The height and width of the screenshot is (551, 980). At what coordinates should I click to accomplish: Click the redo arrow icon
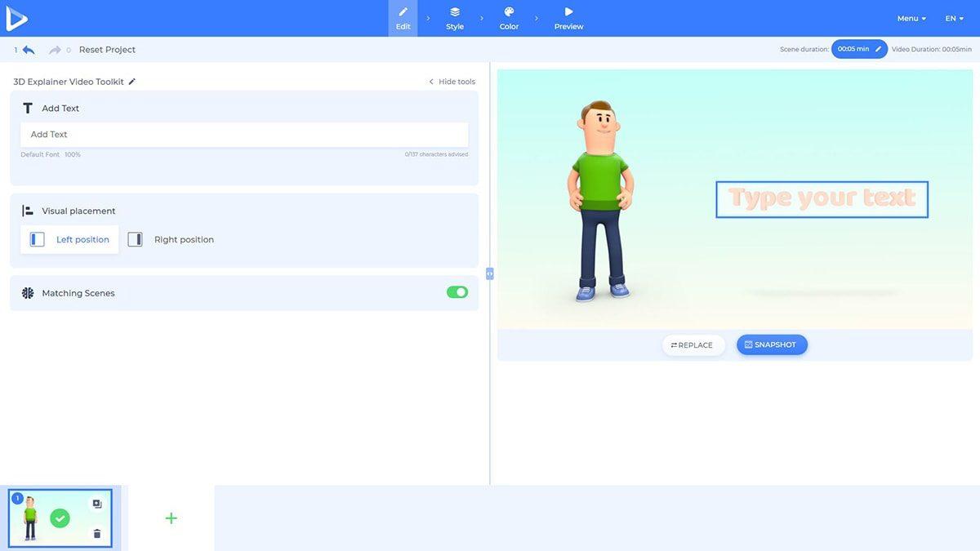click(55, 50)
